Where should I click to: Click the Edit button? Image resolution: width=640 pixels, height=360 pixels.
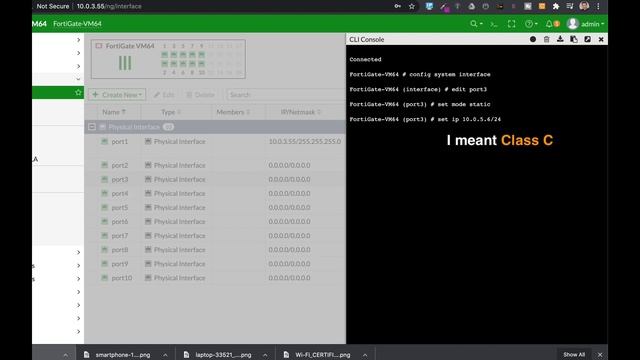164,95
